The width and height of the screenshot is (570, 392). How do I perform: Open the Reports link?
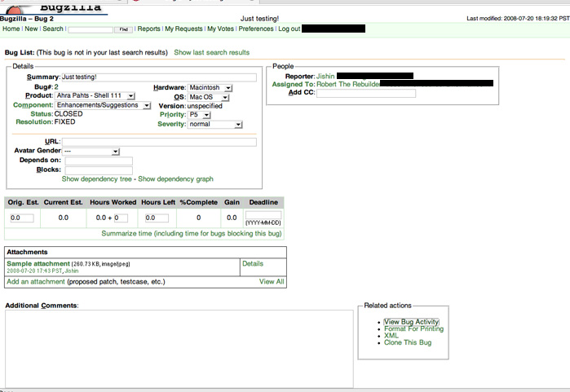[x=148, y=29]
